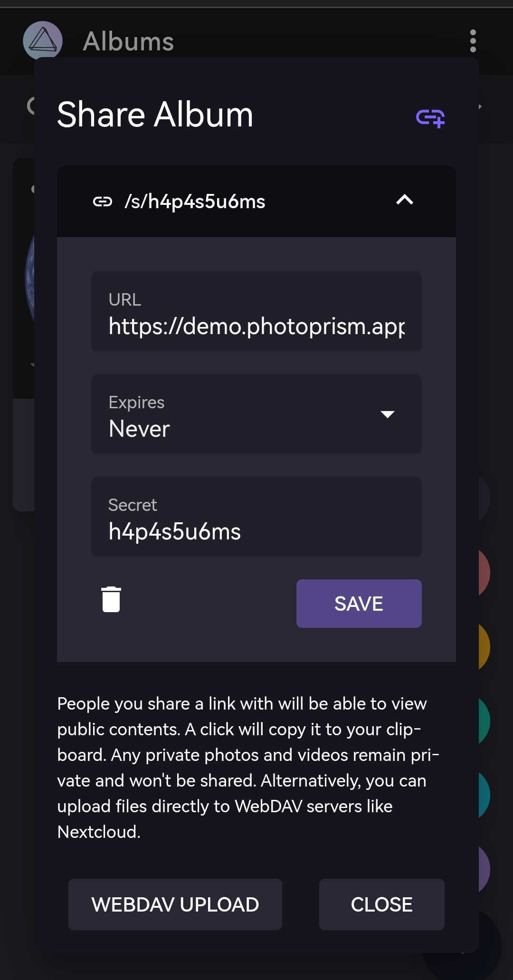Click the PhotoPrism logo in the app bar

pyautogui.click(x=43, y=41)
